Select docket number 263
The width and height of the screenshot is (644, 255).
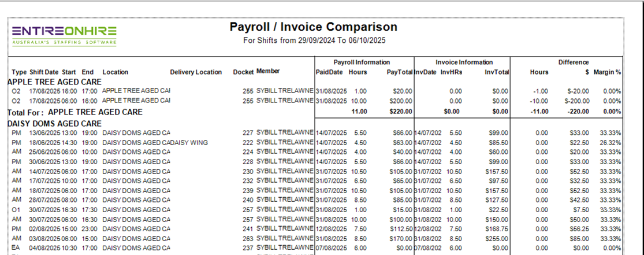[x=248, y=238]
